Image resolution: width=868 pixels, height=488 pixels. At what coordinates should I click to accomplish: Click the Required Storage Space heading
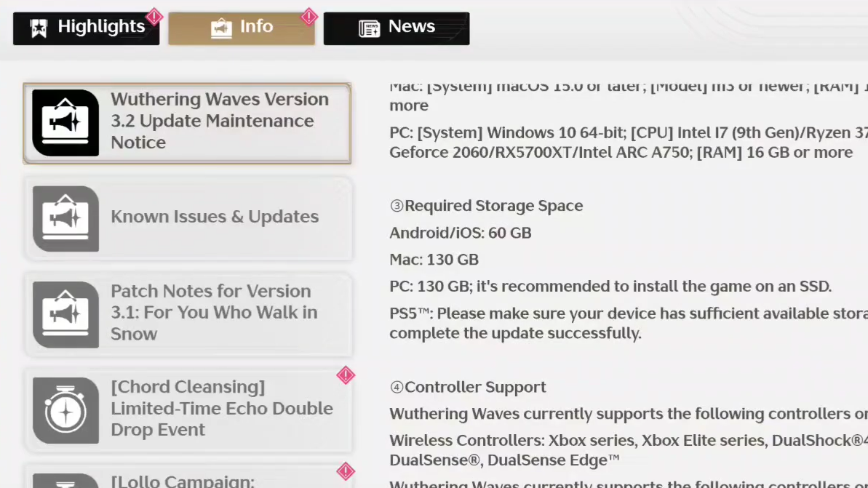click(x=493, y=206)
